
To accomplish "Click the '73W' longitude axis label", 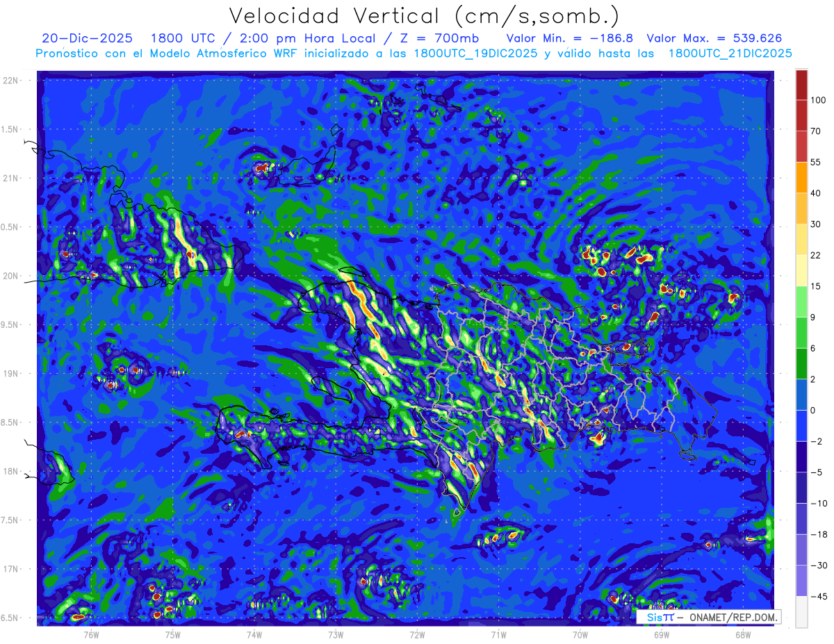I will (x=336, y=634).
